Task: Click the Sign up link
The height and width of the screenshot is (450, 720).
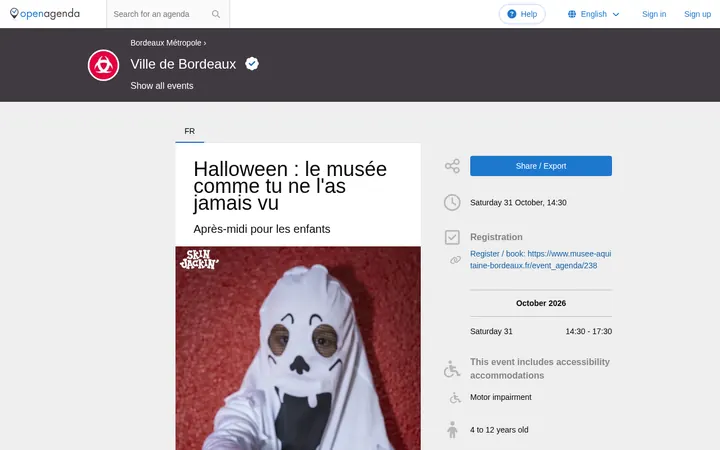Action: coord(698,14)
